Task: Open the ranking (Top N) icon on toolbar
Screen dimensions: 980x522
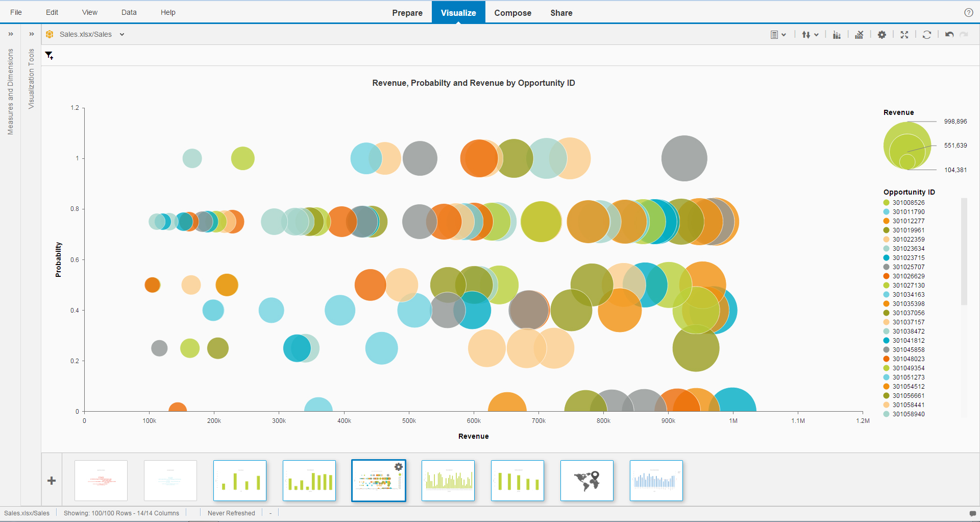Action: pyautogui.click(x=837, y=35)
